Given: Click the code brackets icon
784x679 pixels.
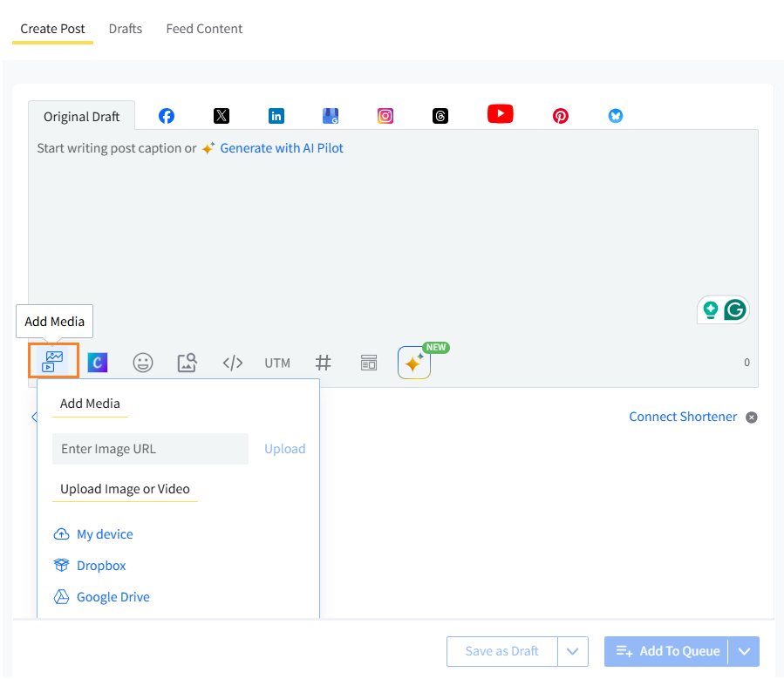Looking at the screenshot, I should pos(233,363).
